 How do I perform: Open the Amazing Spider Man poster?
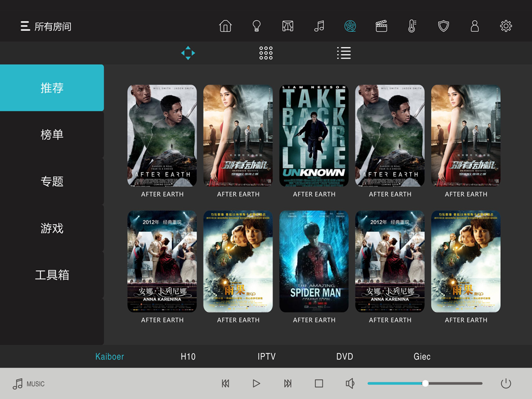click(x=314, y=261)
